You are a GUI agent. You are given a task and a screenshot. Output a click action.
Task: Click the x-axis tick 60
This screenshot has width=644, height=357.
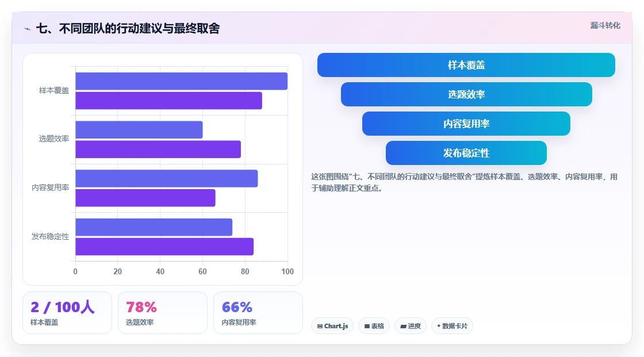tap(202, 271)
